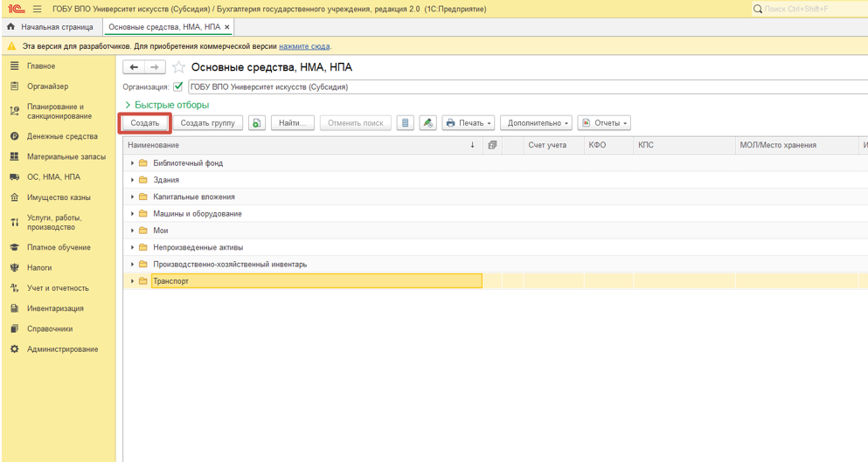Screen dimensions: 868x462
Task: Click the documents column header icon
Action: (x=492, y=145)
